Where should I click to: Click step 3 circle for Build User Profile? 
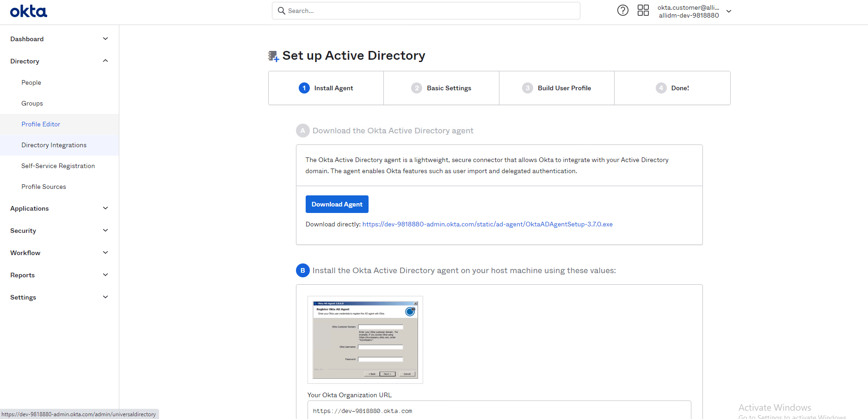pyautogui.click(x=528, y=88)
